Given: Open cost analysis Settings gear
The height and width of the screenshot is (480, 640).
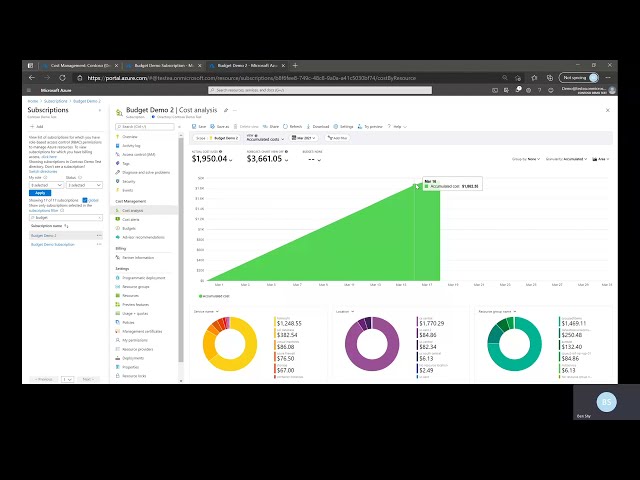Looking at the screenshot, I should [336, 127].
